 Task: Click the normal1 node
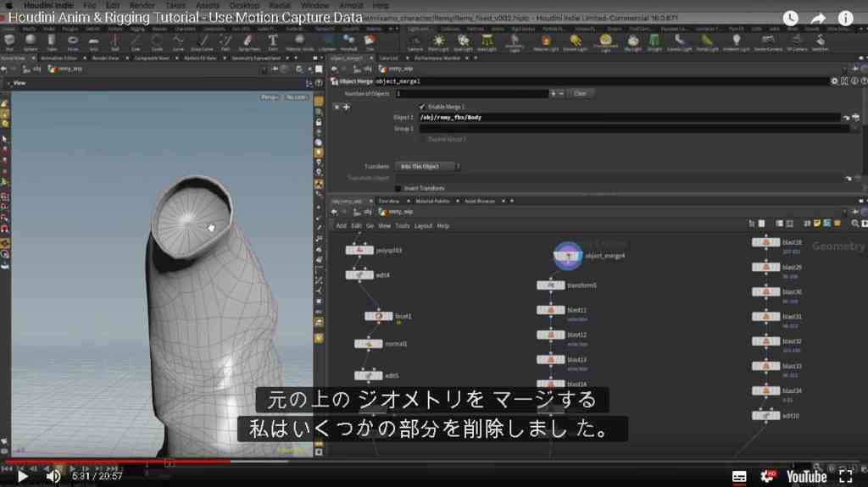click(368, 344)
